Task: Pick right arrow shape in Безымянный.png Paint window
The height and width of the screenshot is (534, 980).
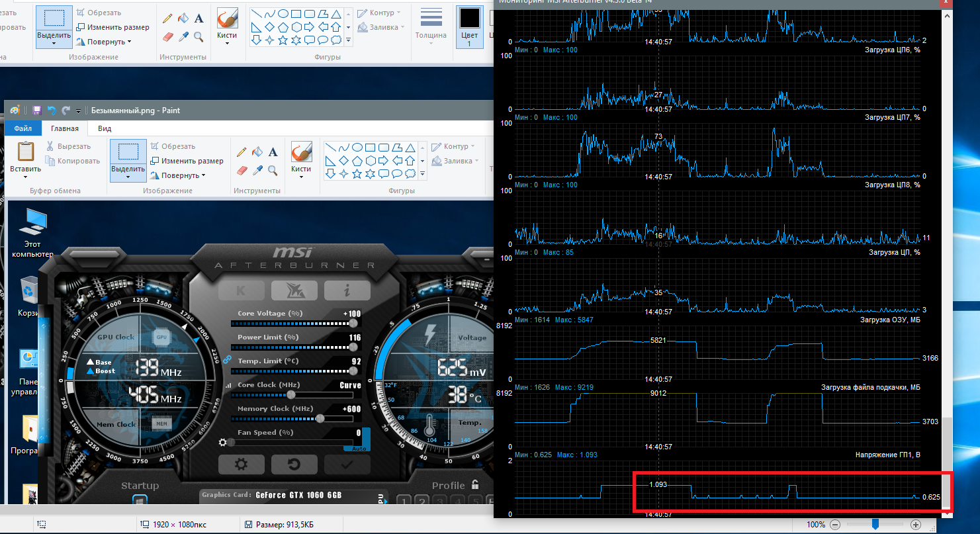Action: click(382, 161)
